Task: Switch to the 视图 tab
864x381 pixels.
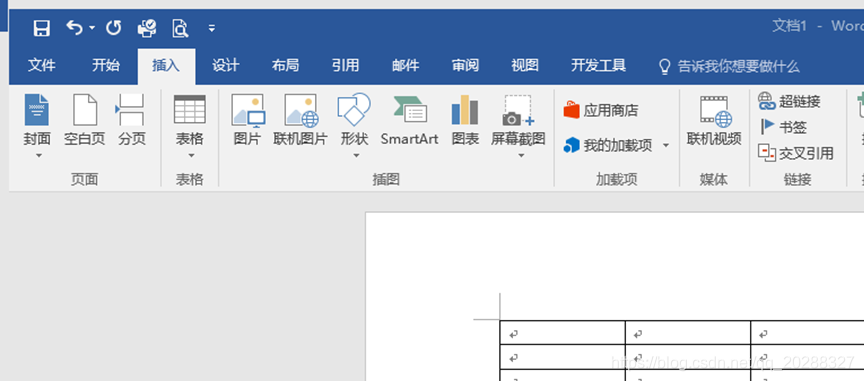Action: coord(525,66)
